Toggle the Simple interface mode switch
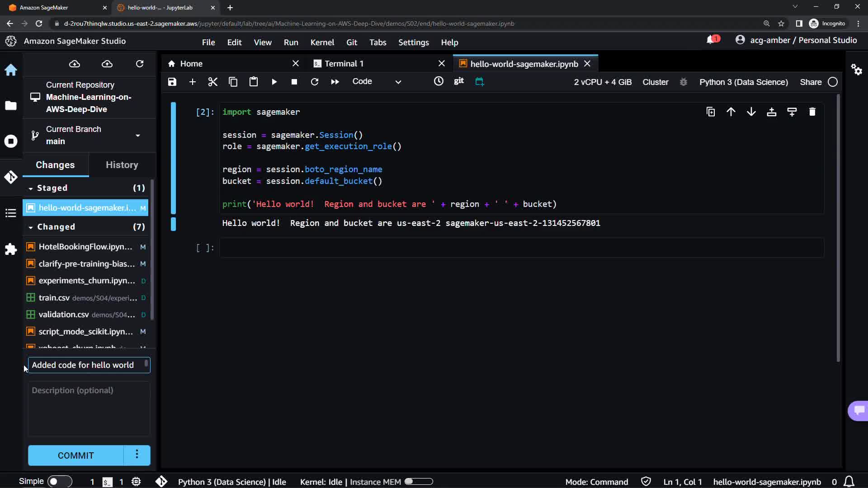Image resolution: width=868 pixels, height=488 pixels. click(59, 481)
